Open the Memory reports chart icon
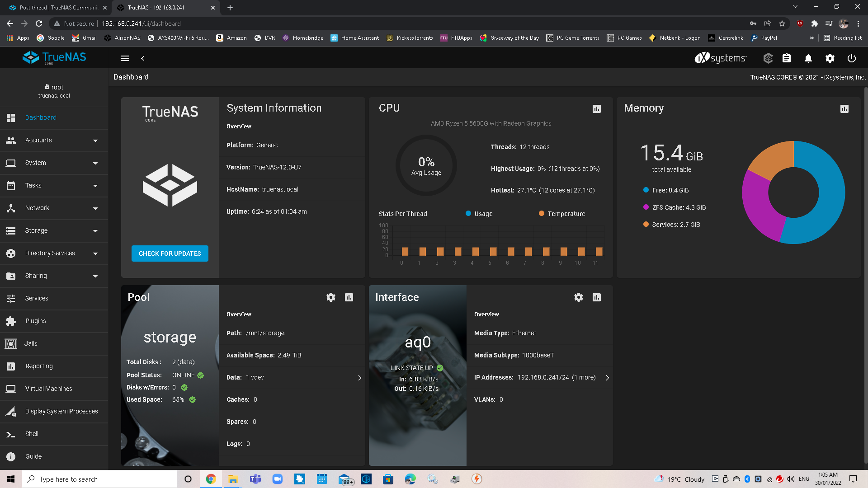The image size is (868, 488). [844, 109]
